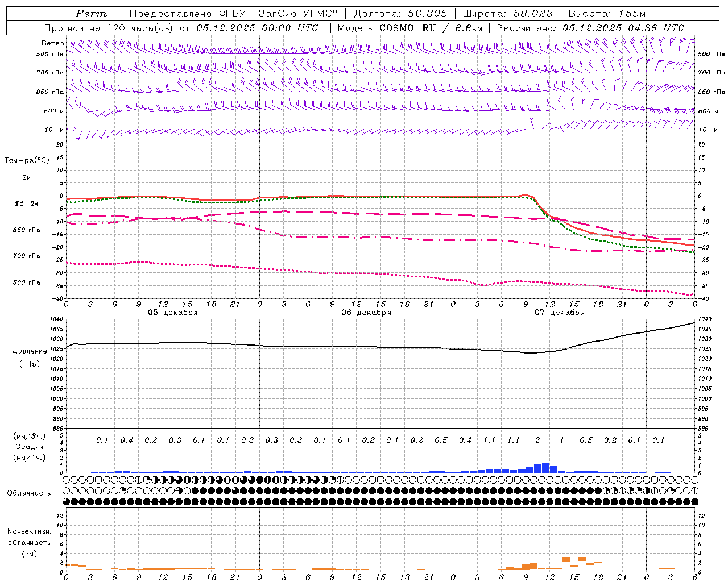Click the "Давление" pressure panel label
The width and height of the screenshot is (728, 582).
click(x=30, y=351)
